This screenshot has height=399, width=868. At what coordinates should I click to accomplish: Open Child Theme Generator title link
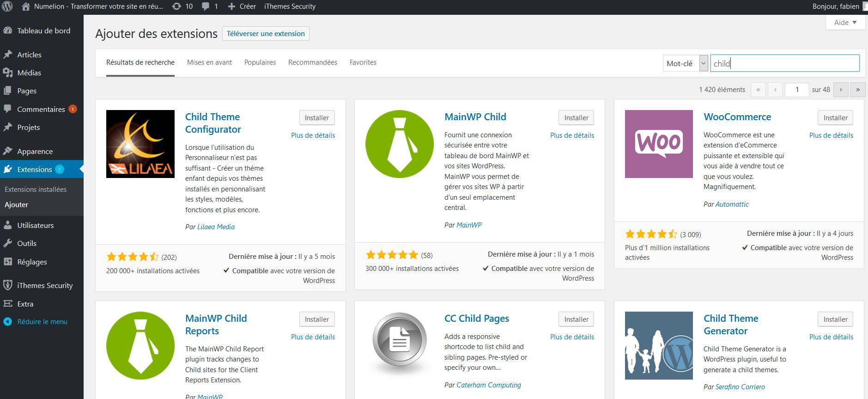click(731, 325)
